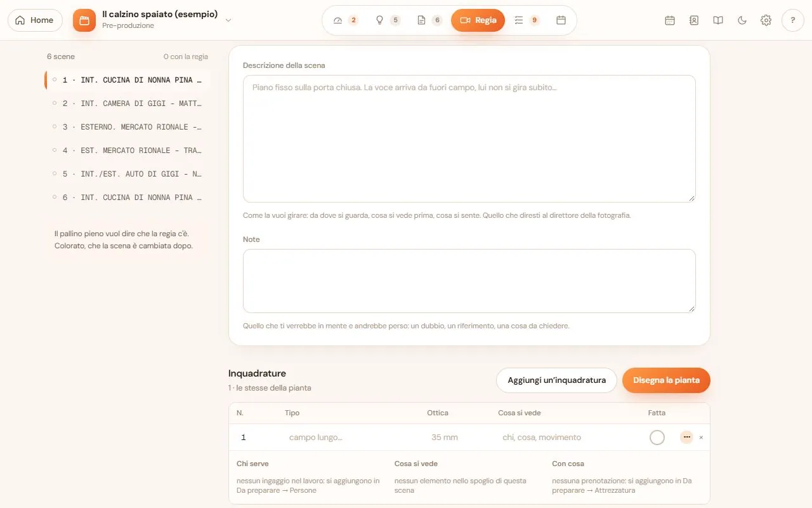Screen dimensions: 812x508
Task: Open the dashboard gauge tab
Action: 346,20
